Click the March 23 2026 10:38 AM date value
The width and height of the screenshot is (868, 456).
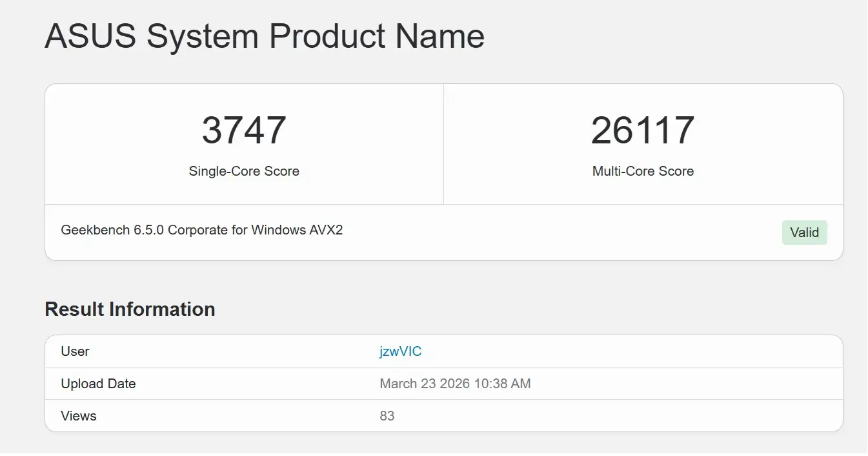pos(455,384)
